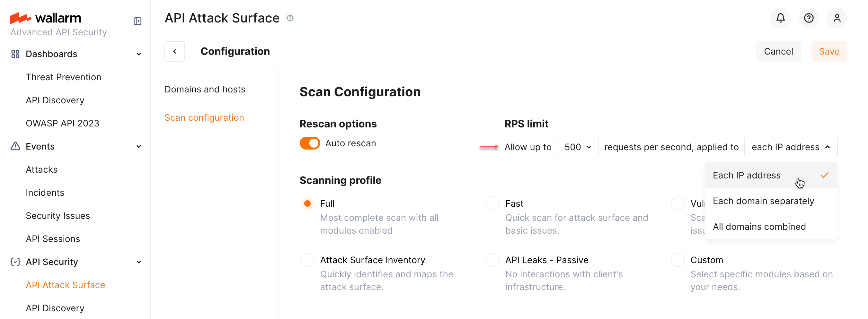Expand the Dashboards section chevron
868x319 pixels.
click(139, 54)
